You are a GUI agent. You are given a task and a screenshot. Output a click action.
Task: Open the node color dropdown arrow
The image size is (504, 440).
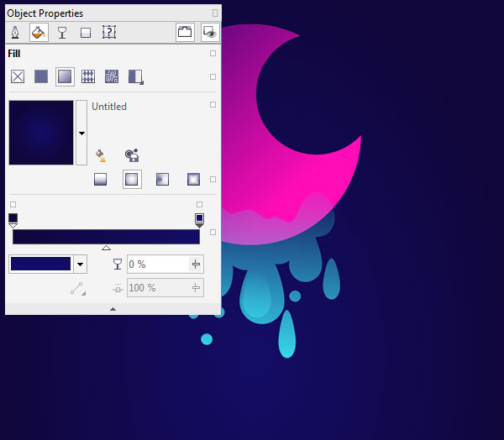coord(80,265)
